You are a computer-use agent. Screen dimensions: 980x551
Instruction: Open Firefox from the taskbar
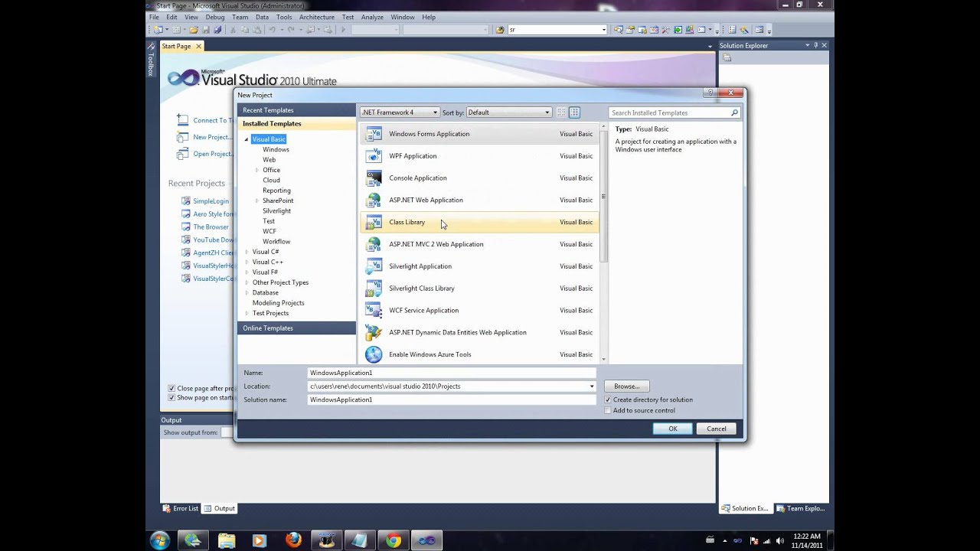tap(294, 540)
